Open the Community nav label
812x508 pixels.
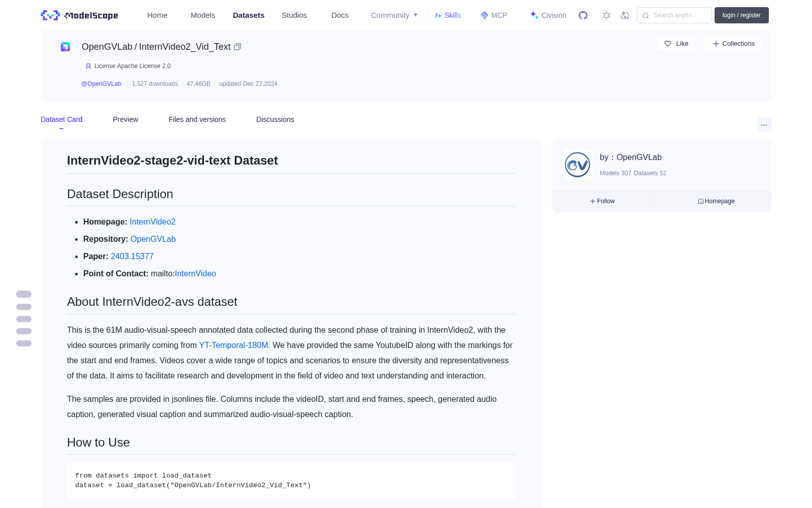point(390,15)
